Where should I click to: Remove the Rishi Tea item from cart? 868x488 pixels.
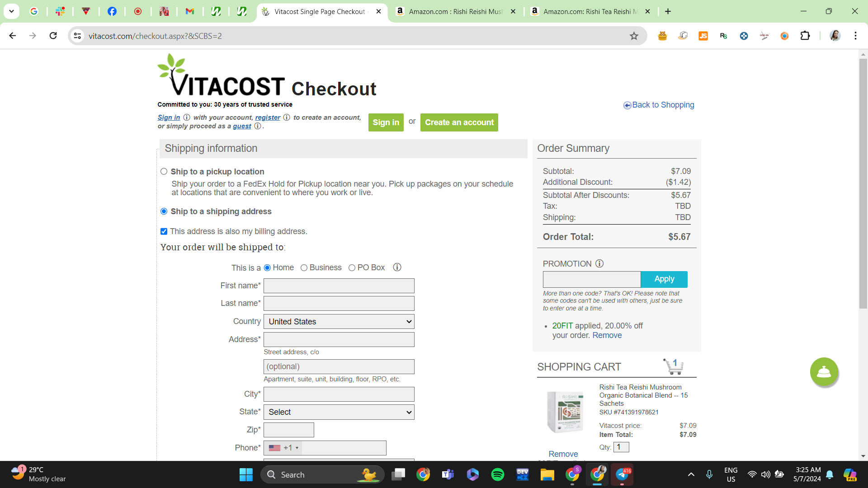point(563,454)
